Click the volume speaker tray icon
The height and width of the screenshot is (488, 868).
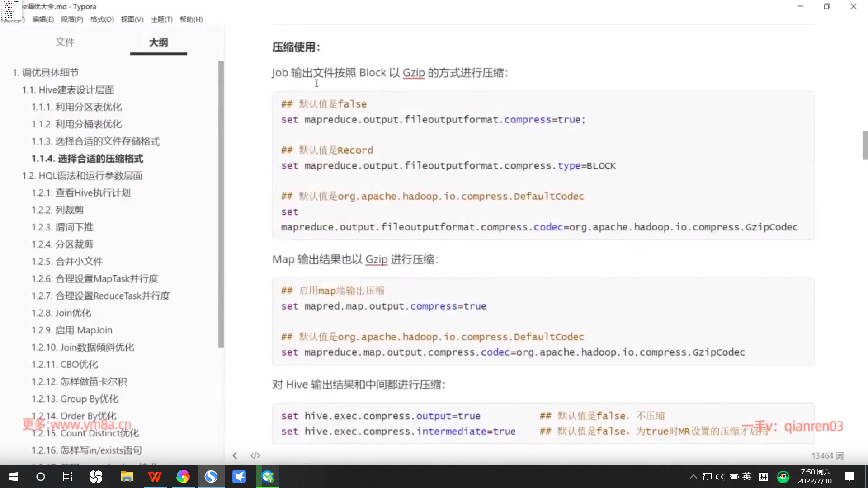pos(720,477)
